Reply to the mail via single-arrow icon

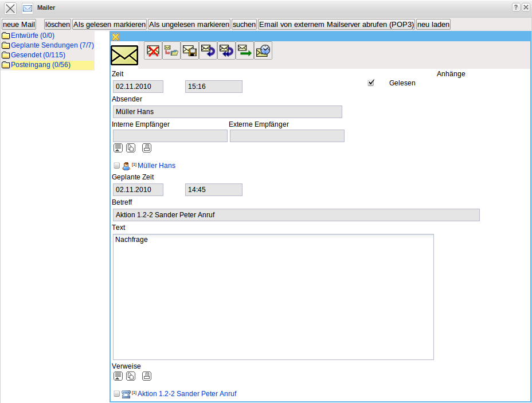pyautogui.click(x=208, y=50)
